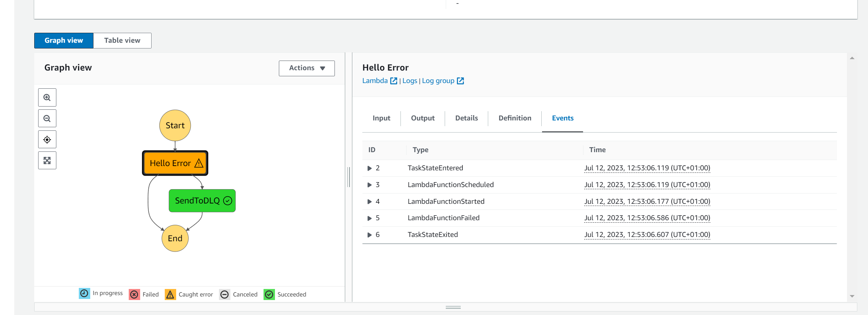
Task: Select the End node in graph
Action: pos(175,238)
